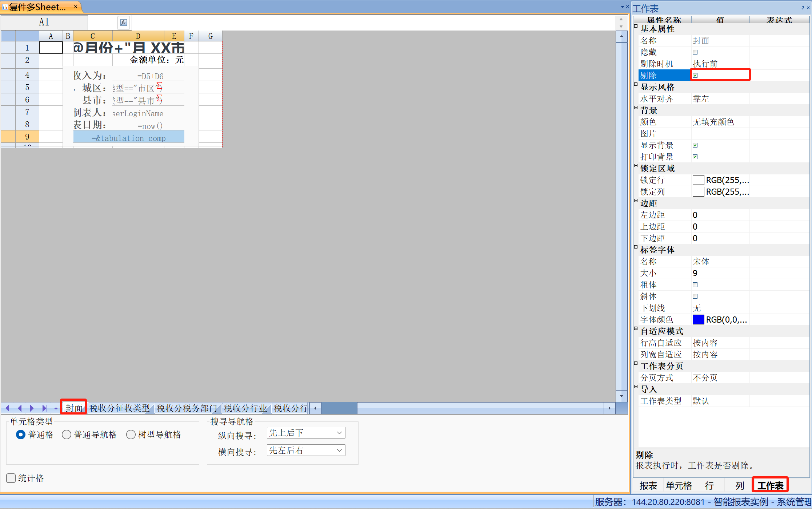Switch to 税收分征收类型 sheet tab

click(120, 408)
